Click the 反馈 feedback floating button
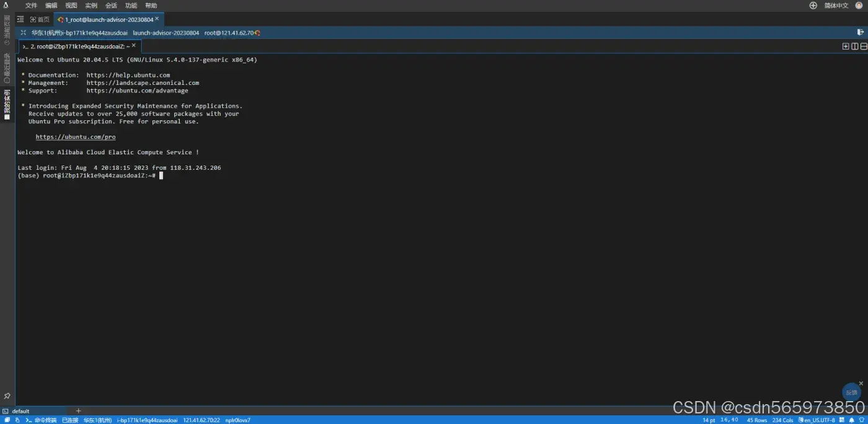Image resolution: width=868 pixels, height=424 pixels. (851, 392)
